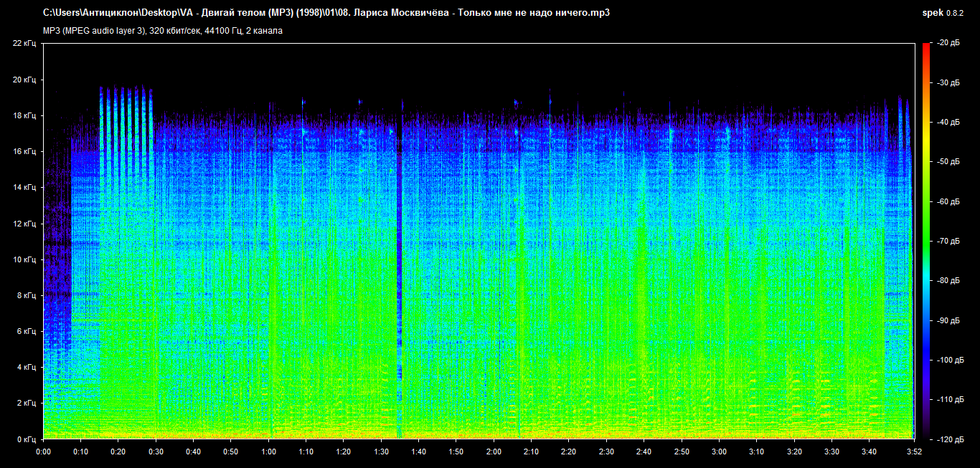Click the 4 кГц frequency label

click(x=26, y=367)
